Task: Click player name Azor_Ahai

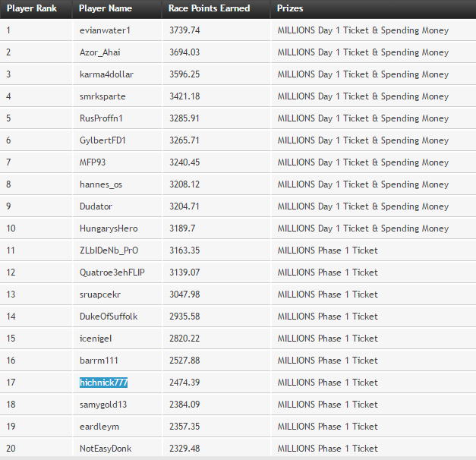Action: [99, 52]
